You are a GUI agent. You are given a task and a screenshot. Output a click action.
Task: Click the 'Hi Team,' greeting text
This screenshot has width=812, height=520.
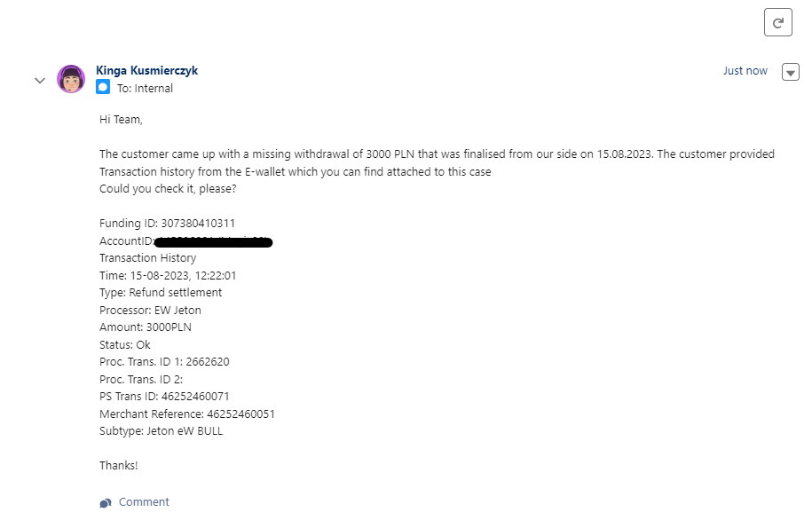click(121, 119)
